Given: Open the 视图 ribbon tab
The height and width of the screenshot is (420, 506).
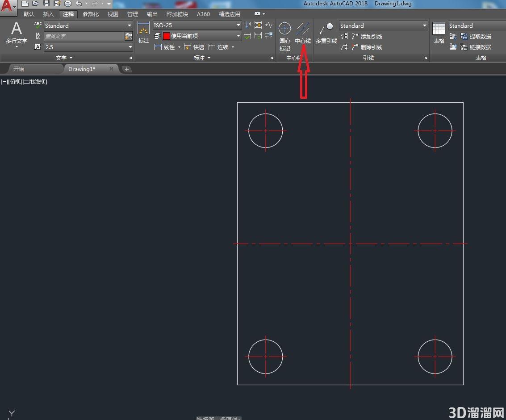Looking at the screenshot, I should (x=113, y=14).
